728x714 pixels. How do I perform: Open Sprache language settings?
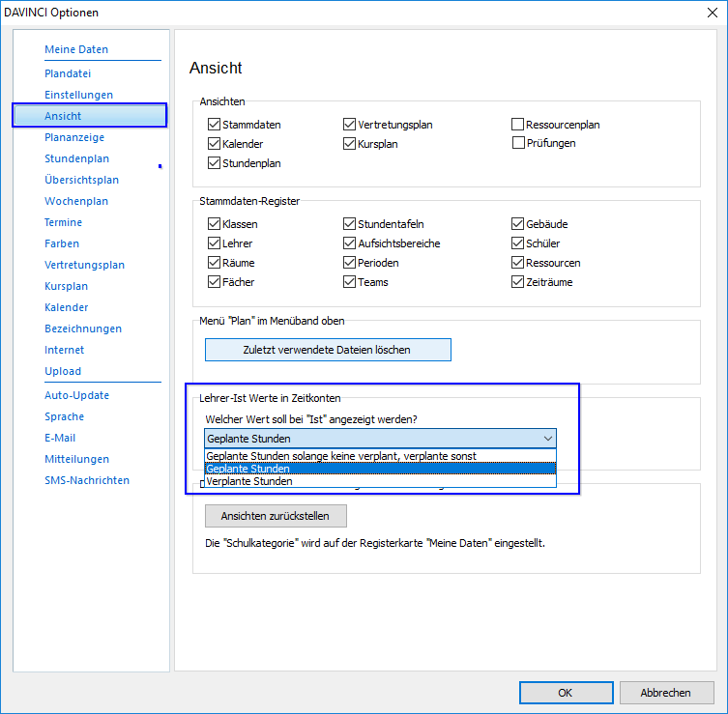tap(64, 416)
